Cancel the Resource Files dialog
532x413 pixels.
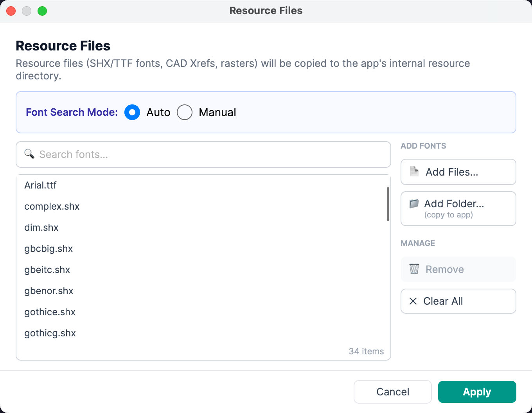point(393,392)
